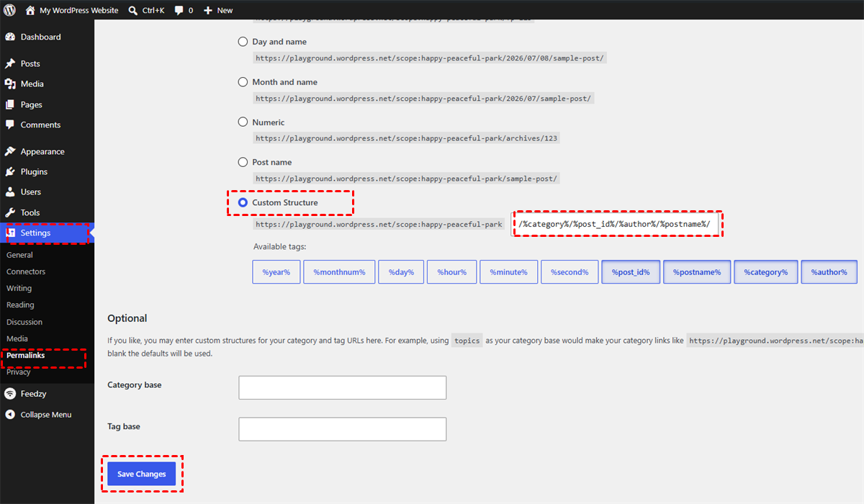Open the comments bubble icon in admin bar
Viewport: 864px width, 504px height.
pyautogui.click(x=179, y=11)
